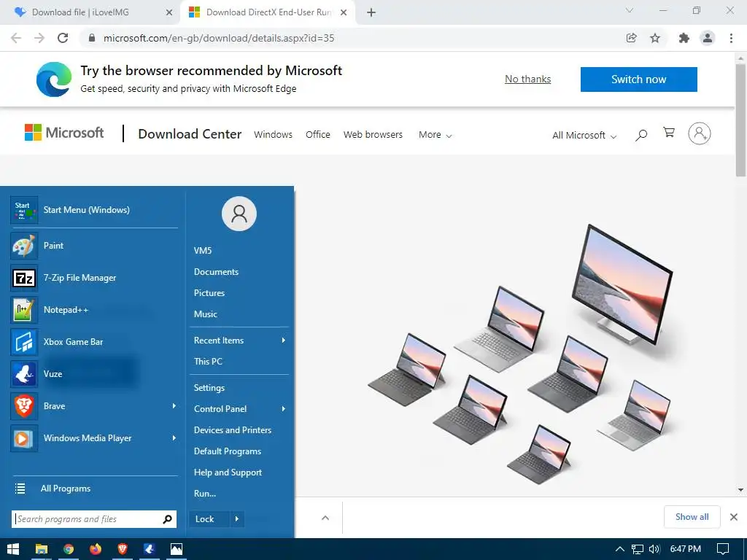Viewport: 747px width, 560px height.
Task: Open Chrome three-dot menu
Action: pyautogui.click(x=731, y=38)
